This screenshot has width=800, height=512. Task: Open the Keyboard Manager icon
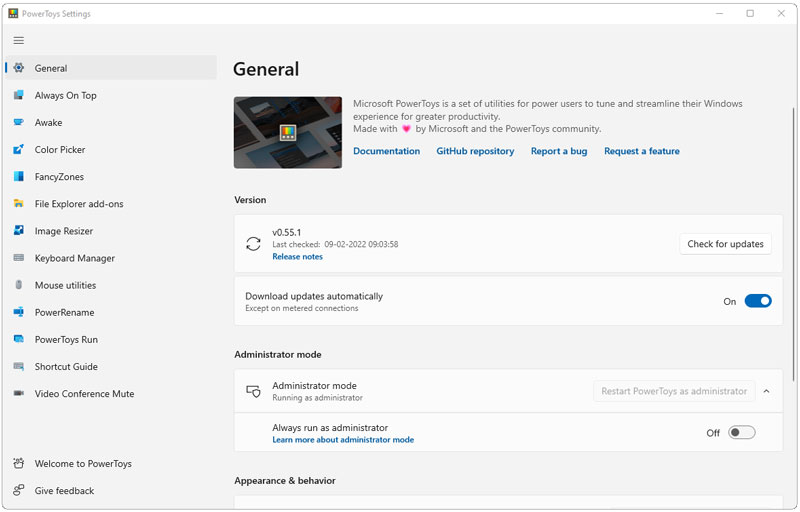point(18,258)
